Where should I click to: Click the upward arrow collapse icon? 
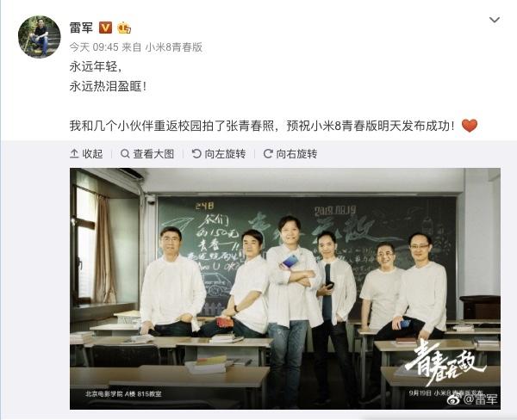[x=74, y=154]
